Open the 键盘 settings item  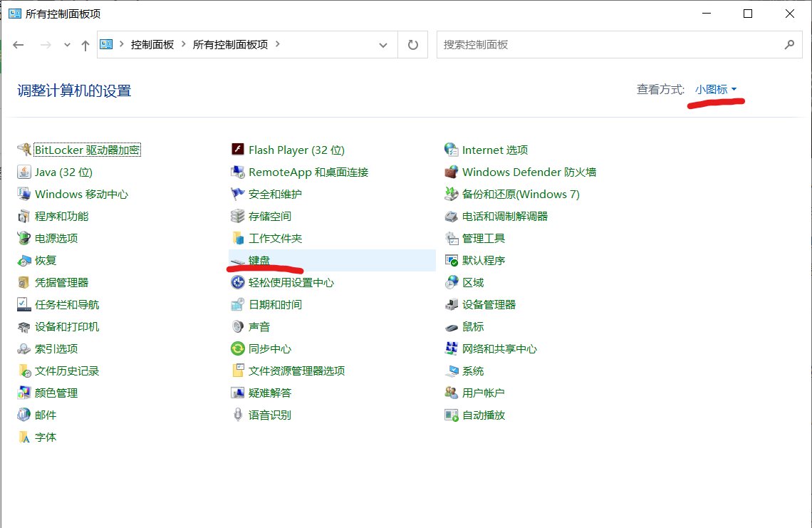click(261, 260)
